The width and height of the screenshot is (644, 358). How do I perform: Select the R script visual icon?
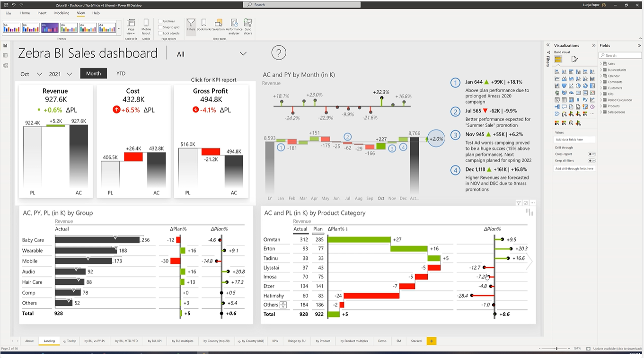coord(578,100)
